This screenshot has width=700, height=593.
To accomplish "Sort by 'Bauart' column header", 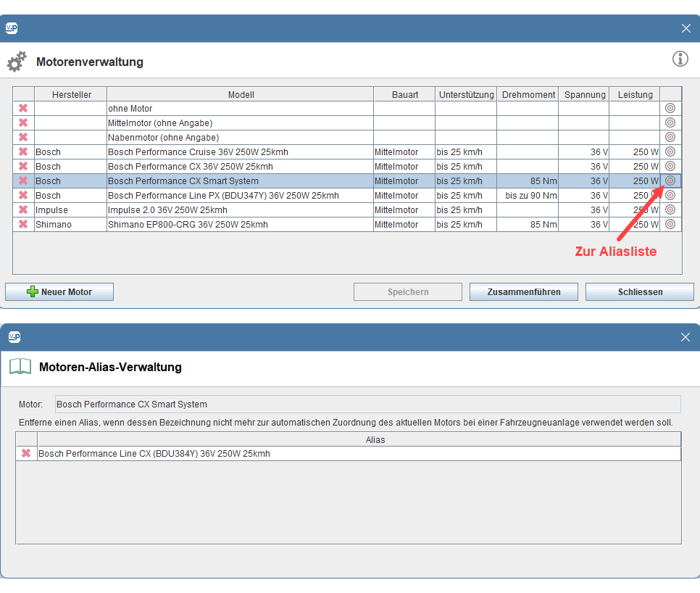I will 404,94.
